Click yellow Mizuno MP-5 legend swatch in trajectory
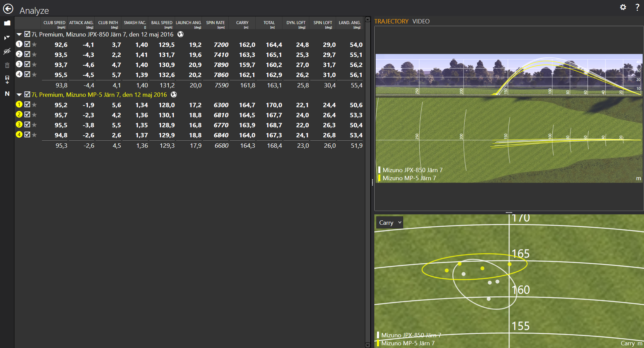 point(379,178)
